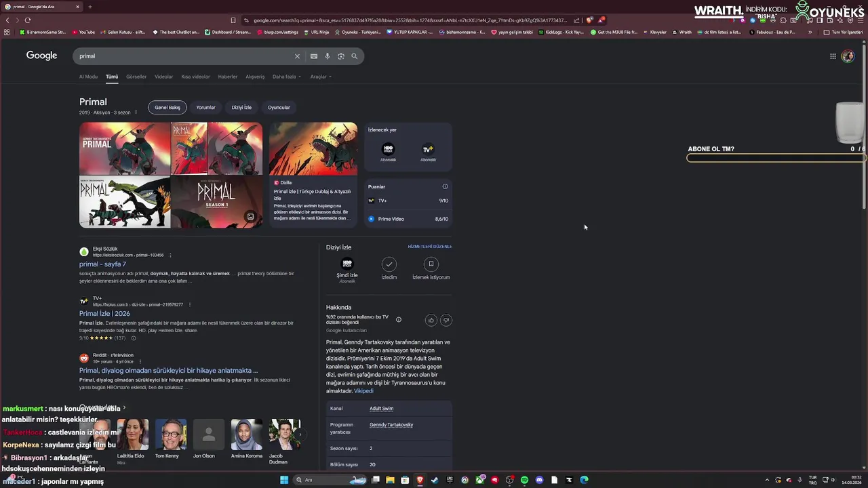
Task: Open the Primal Season 1 poster thumbnail
Action: [x=216, y=202]
